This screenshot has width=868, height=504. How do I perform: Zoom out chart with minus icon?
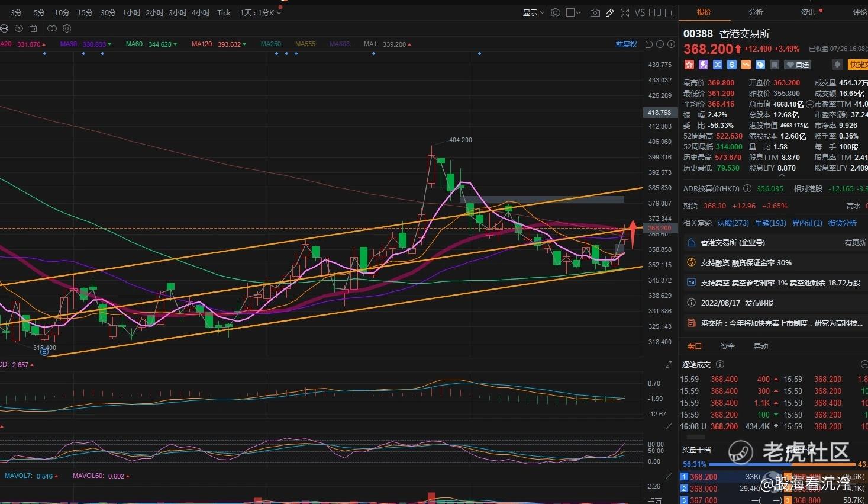pos(660,44)
